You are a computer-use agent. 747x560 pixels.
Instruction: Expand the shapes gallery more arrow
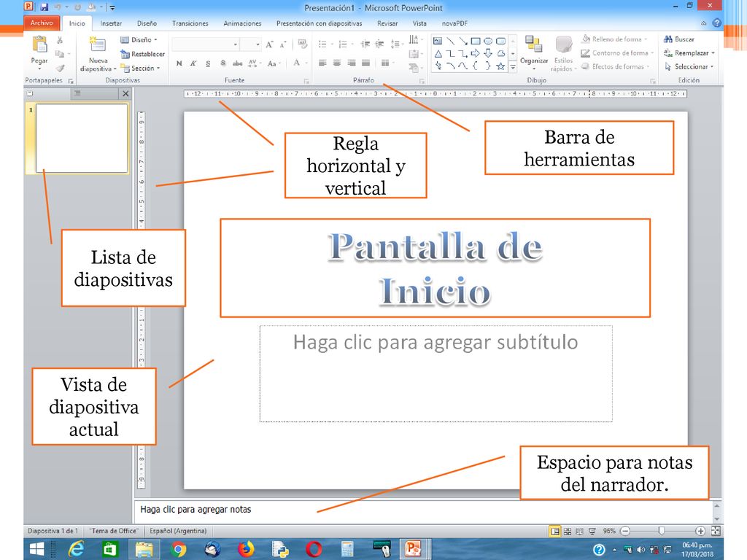(513, 67)
